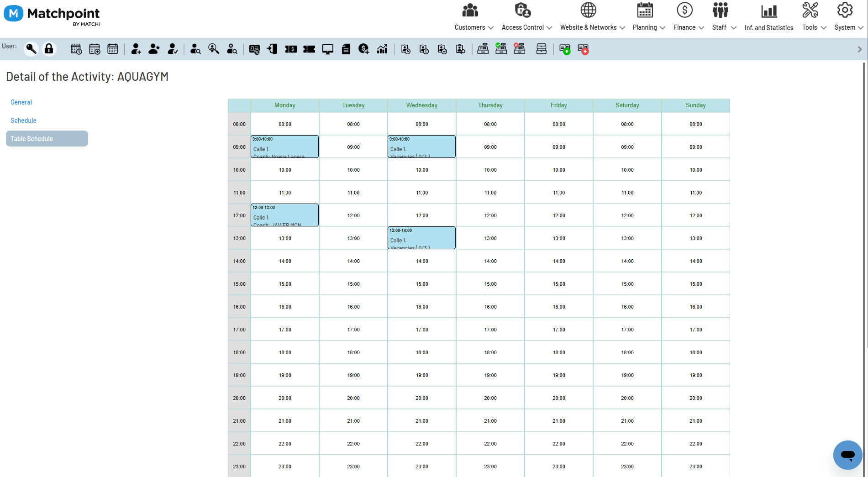Click the cash register with green check
The height and width of the screenshot is (477, 868).
click(x=501, y=49)
